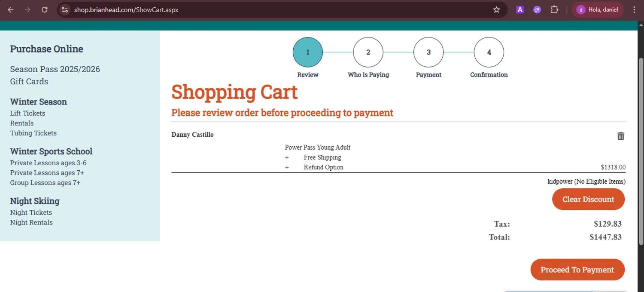Select step 1 Review circle
The height and width of the screenshot is (292, 644).
[x=308, y=52]
